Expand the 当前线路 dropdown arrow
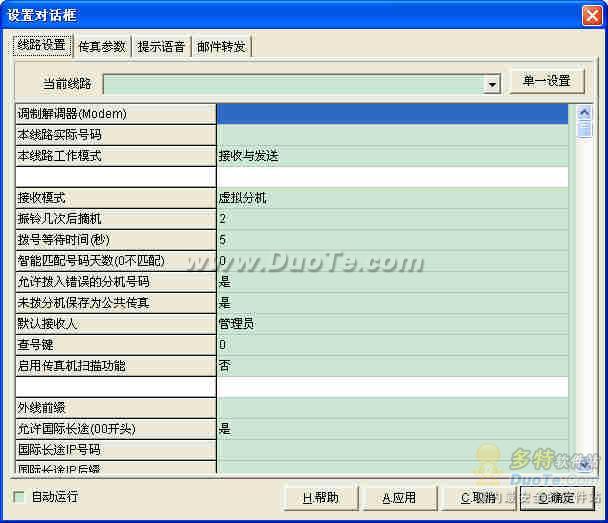 click(x=492, y=84)
